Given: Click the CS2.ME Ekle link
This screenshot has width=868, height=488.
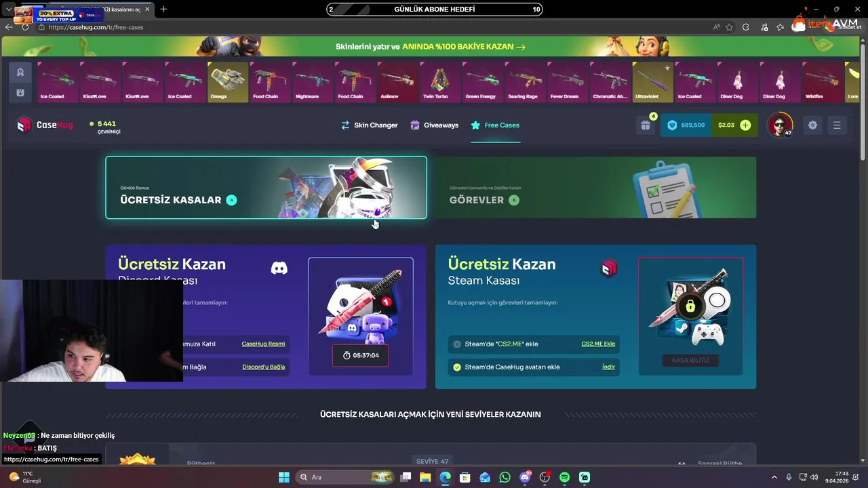Looking at the screenshot, I should (598, 344).
